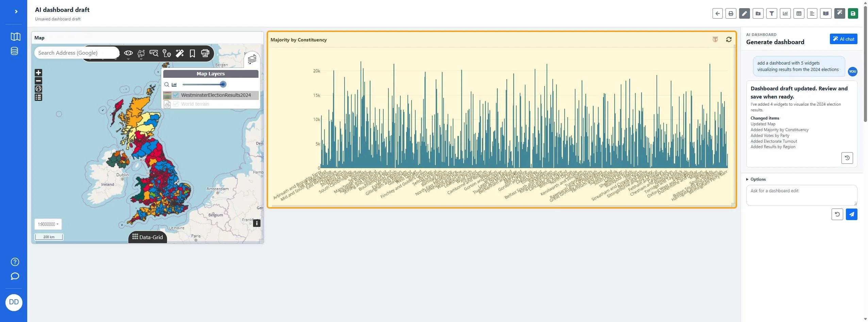The width and height of the screenshot is (868, 322).
Task: Revert the AI dashboard change
Action: (847, 158)
